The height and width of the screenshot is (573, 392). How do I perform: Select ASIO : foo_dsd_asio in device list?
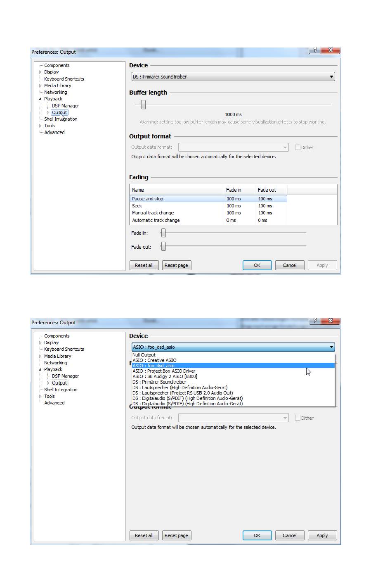tap(233, 366)
